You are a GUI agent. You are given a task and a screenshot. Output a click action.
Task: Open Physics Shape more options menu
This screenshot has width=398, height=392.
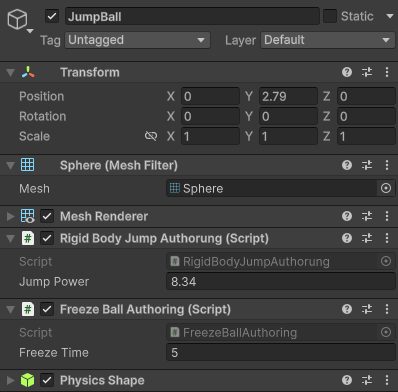(387, 380)
